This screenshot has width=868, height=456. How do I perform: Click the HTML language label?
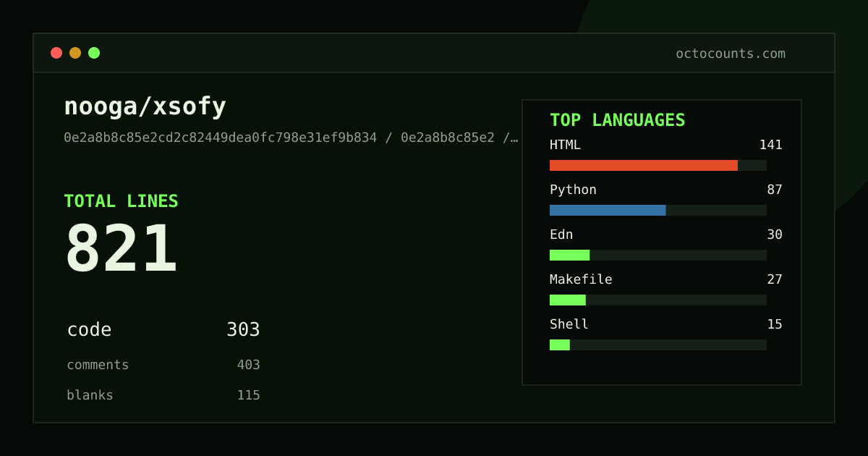565,145
